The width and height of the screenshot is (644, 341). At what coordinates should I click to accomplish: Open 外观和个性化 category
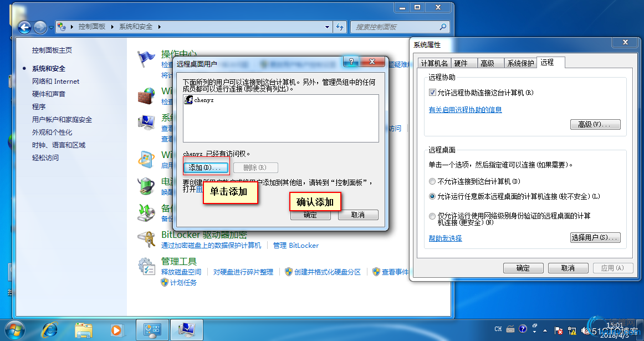(x=52, y=133)
